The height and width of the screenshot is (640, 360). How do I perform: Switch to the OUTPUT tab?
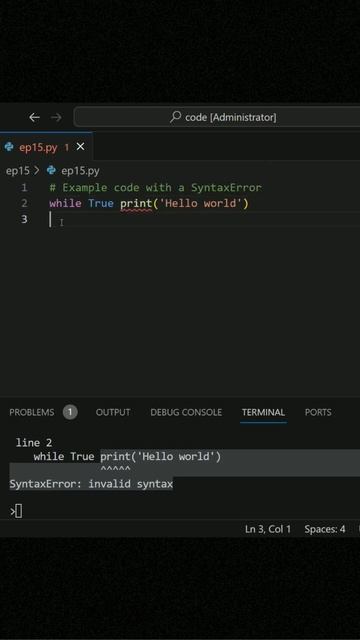[113, 412]
